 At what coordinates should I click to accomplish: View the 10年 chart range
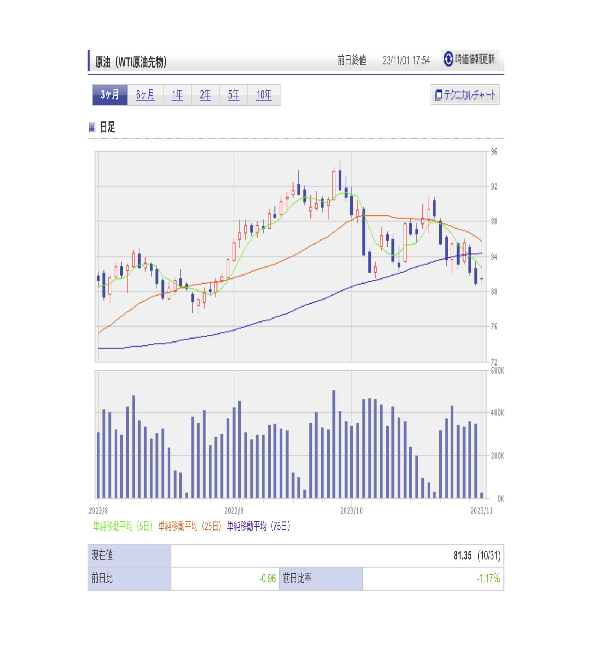coord(264,95)
